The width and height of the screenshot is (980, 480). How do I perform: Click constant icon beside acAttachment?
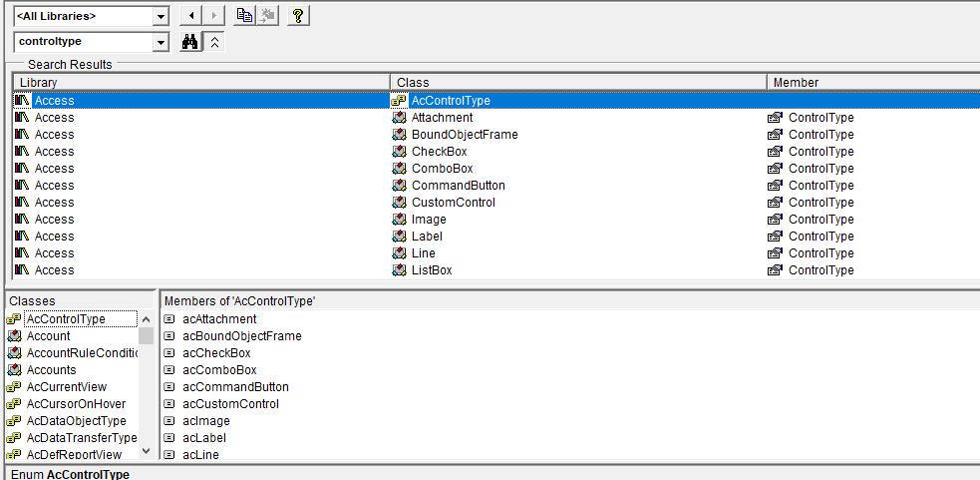point(168,319)
